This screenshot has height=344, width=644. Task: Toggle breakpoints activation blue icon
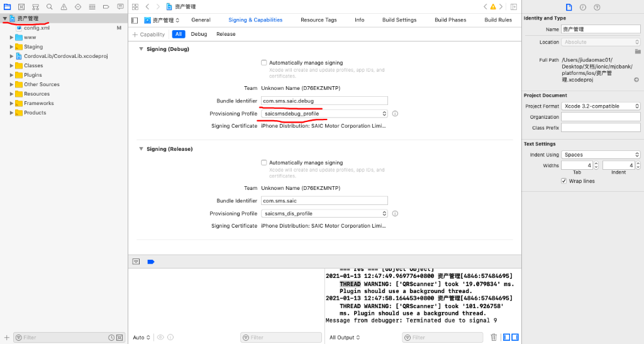151,262
